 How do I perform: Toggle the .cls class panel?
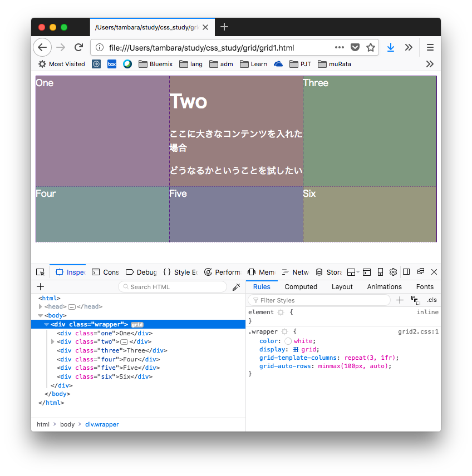(x=431, y=300)
